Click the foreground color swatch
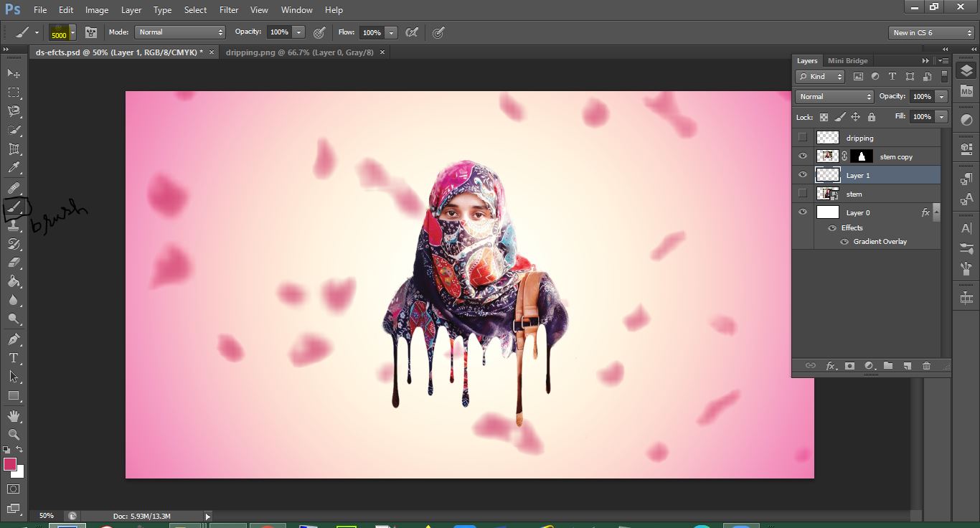This screenshot has width=980, height=528. [x=10, y=464]
